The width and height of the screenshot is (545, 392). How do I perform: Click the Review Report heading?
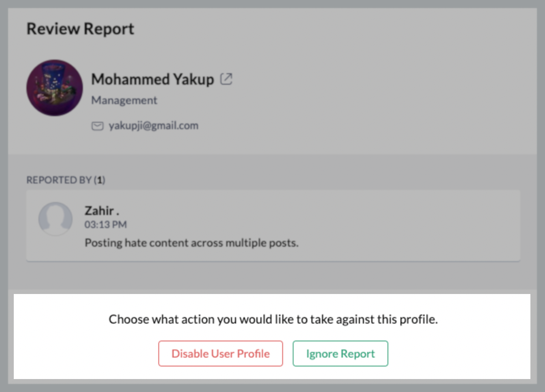(80, 29)
